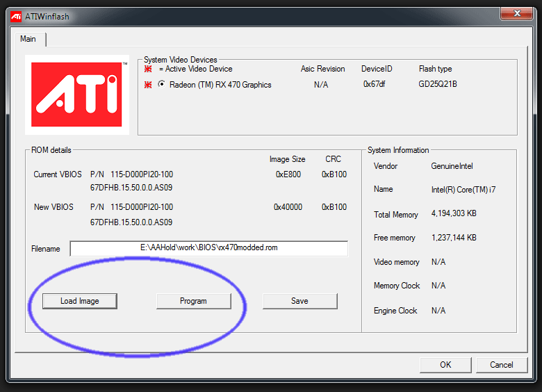
Task: Click the New VBIOS version "67DFHB.15.50.0.0.AS09"
Action: click(131, 222)
